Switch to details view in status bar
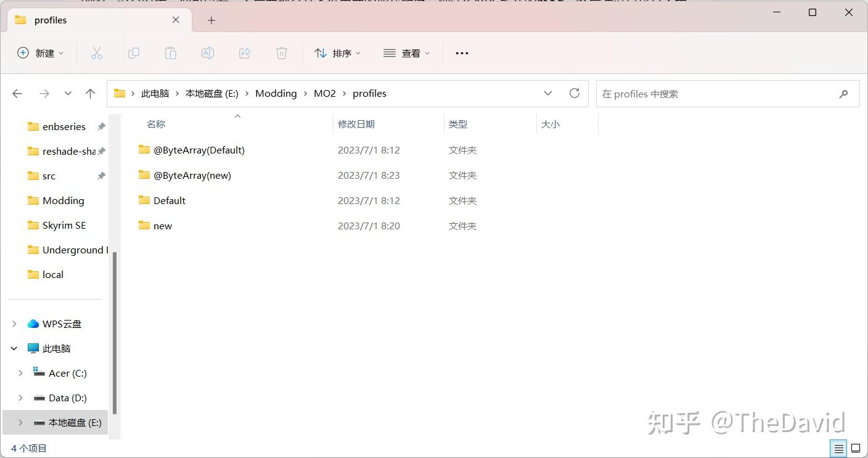Screen dimensions: 868x458 pyautogui.click(x=838, y=448)
